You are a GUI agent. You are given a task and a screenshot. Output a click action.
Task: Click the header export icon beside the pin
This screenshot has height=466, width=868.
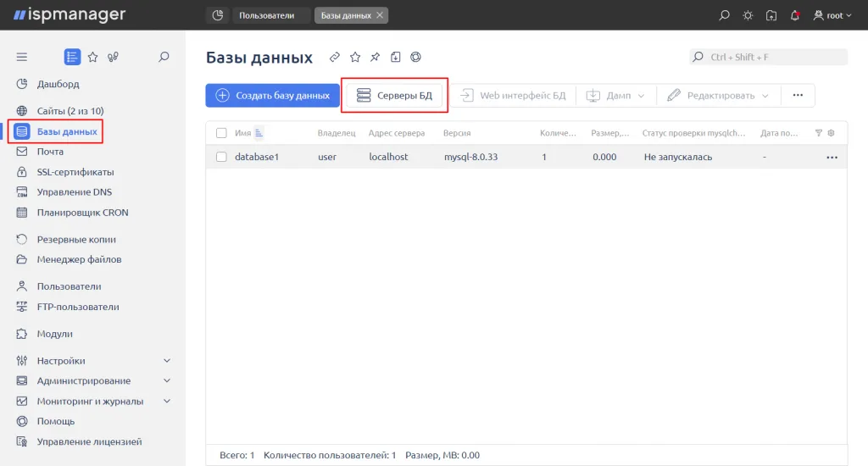(395, 57)
